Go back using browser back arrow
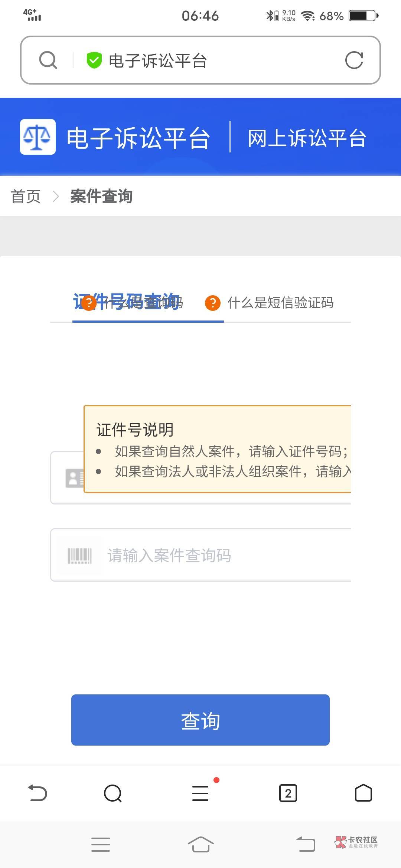 [38, 793]
